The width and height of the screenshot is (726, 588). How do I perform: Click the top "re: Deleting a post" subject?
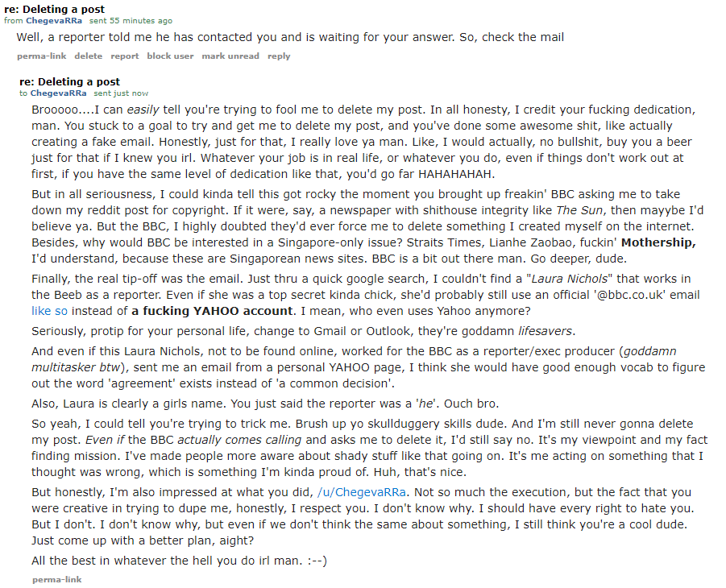[53, 10]
